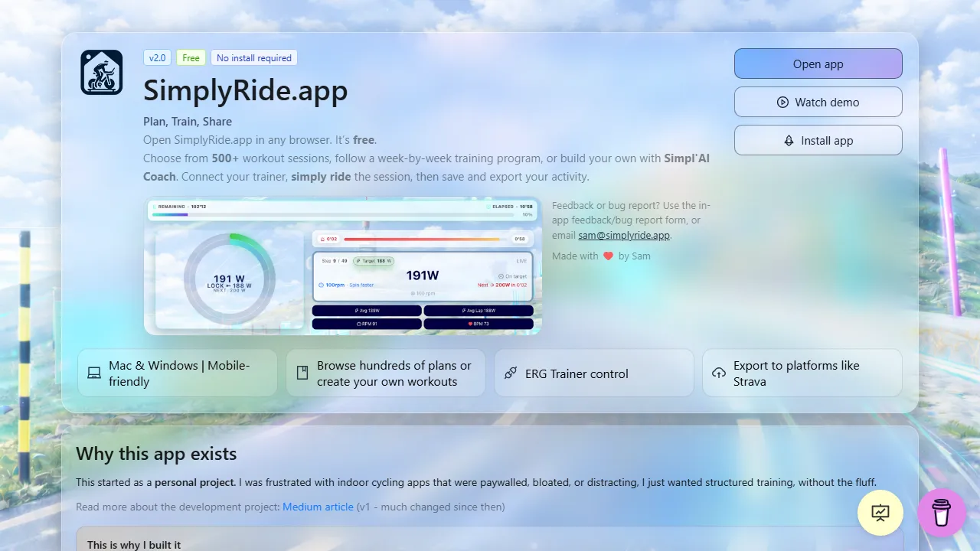The image size is (980, 551).
Task: Select the RPM 91 stat tile
Action: (367, 324)
